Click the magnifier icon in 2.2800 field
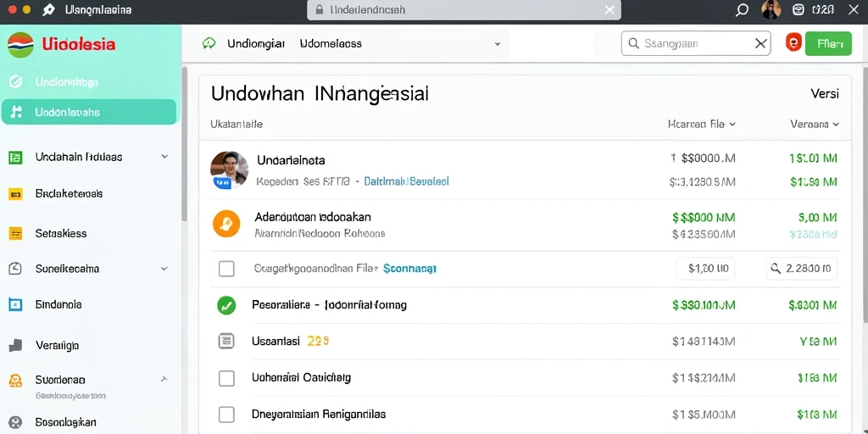Viewport: 868px width, 434px height. [x=776, y=269]
